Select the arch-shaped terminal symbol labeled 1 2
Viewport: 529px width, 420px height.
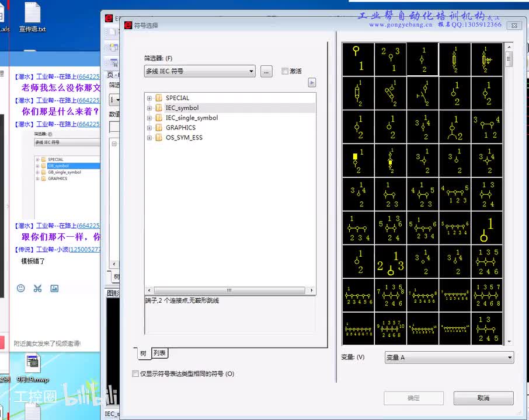coord(455,127)
